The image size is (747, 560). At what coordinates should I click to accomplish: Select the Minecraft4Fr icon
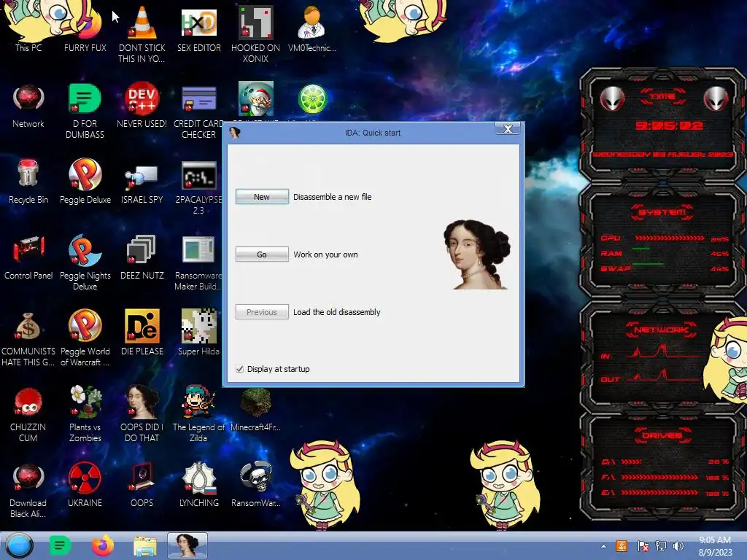pos(255,410)
